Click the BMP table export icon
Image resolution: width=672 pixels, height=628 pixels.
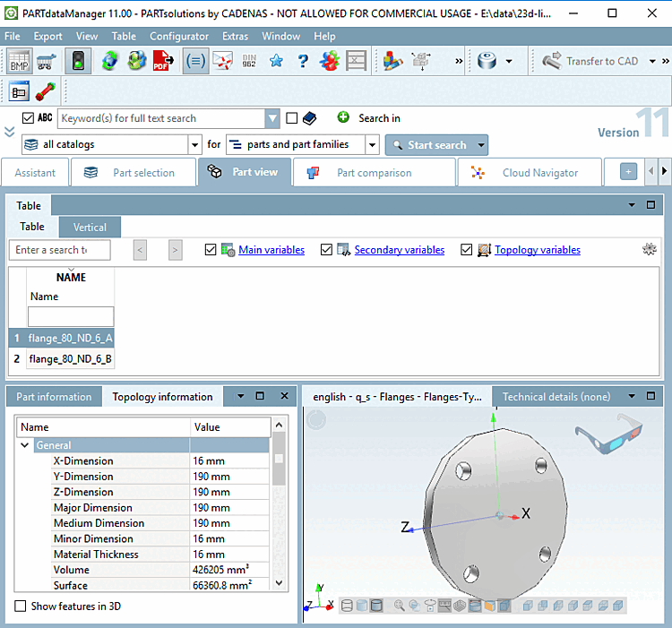point(19,61)
